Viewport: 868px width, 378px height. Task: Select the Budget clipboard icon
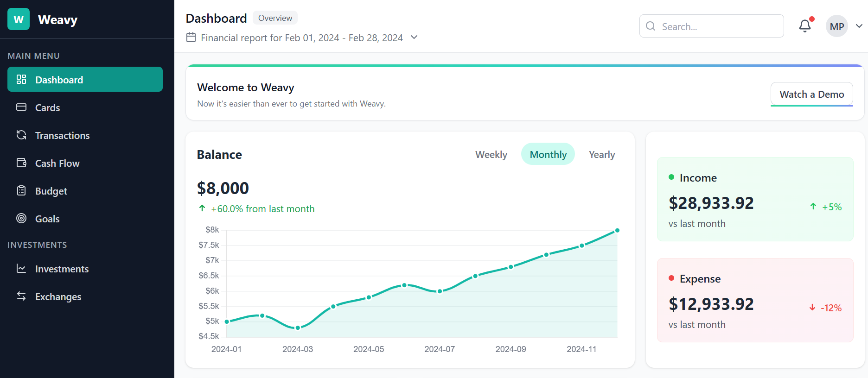pyautogui.click(x=21, y=191)
